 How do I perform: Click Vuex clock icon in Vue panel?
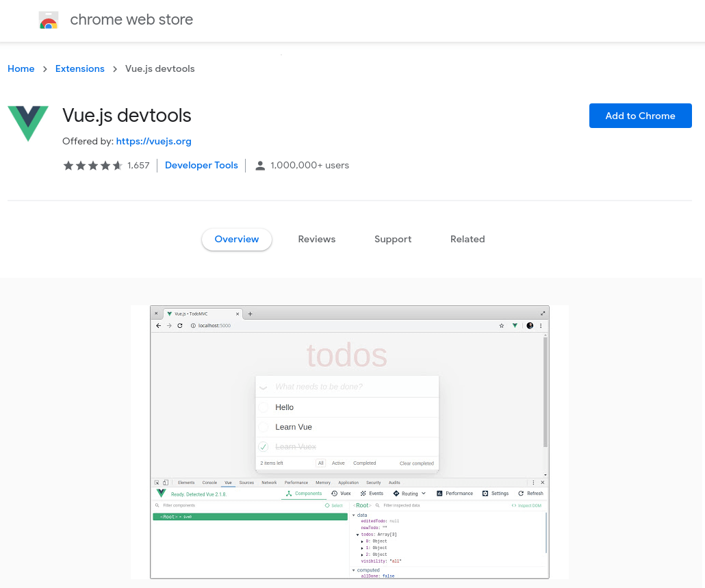335,493
